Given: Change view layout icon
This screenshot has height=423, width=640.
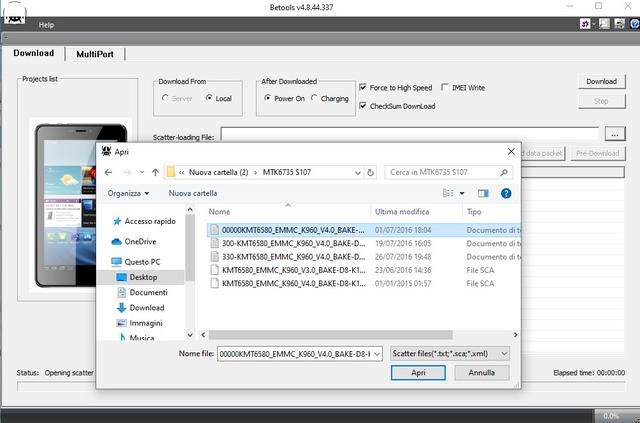Looking at the screenshot, I should pos(448,193).
